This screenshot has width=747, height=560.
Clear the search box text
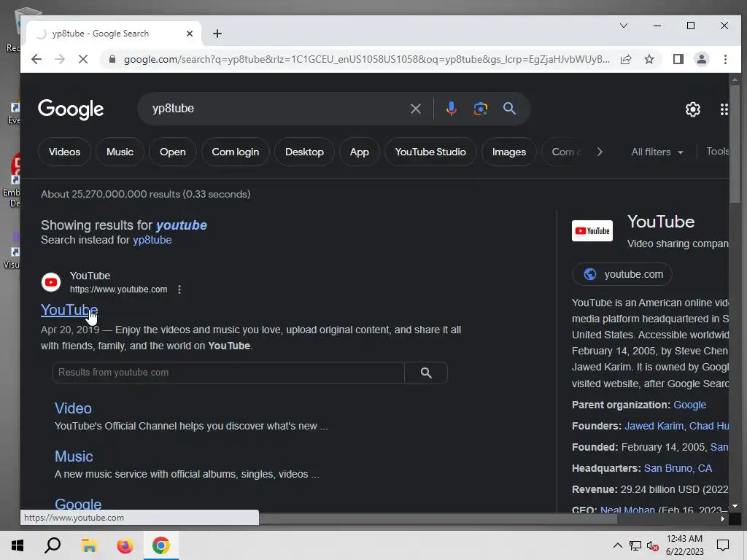pos(415,109)
